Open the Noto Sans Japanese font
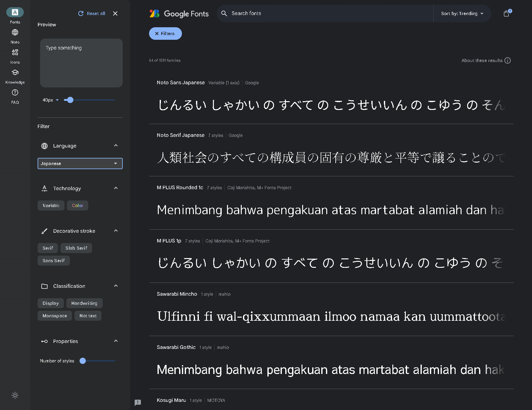This screenshot has width=532, height=410. (181, 83)
